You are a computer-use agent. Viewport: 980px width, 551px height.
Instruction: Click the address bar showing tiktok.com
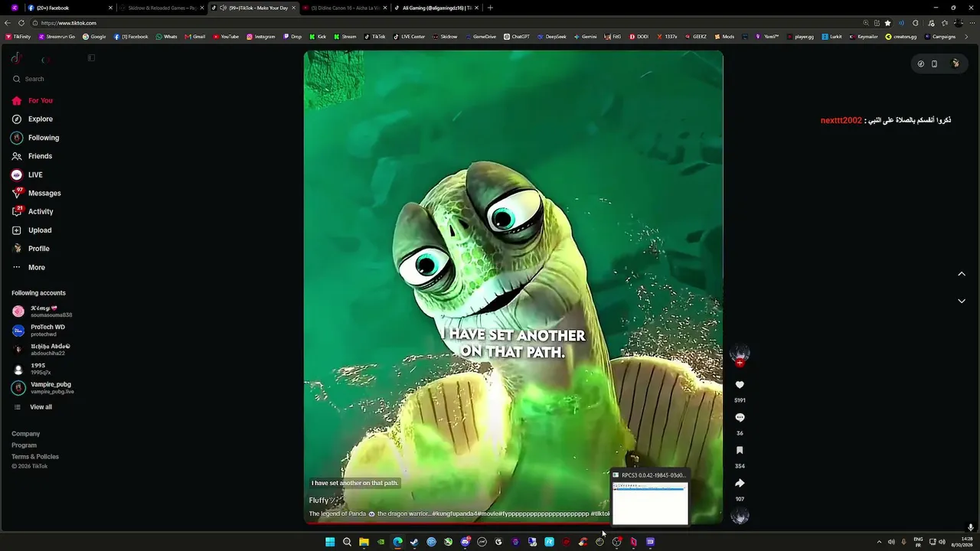[444, 23]
